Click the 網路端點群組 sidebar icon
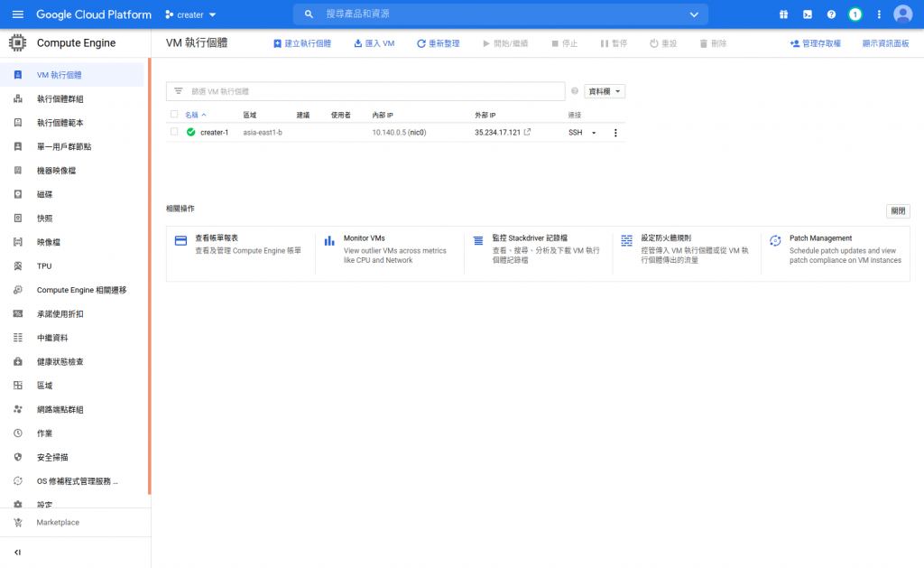This screenshot has width=924, height=568. coord(18,409)
